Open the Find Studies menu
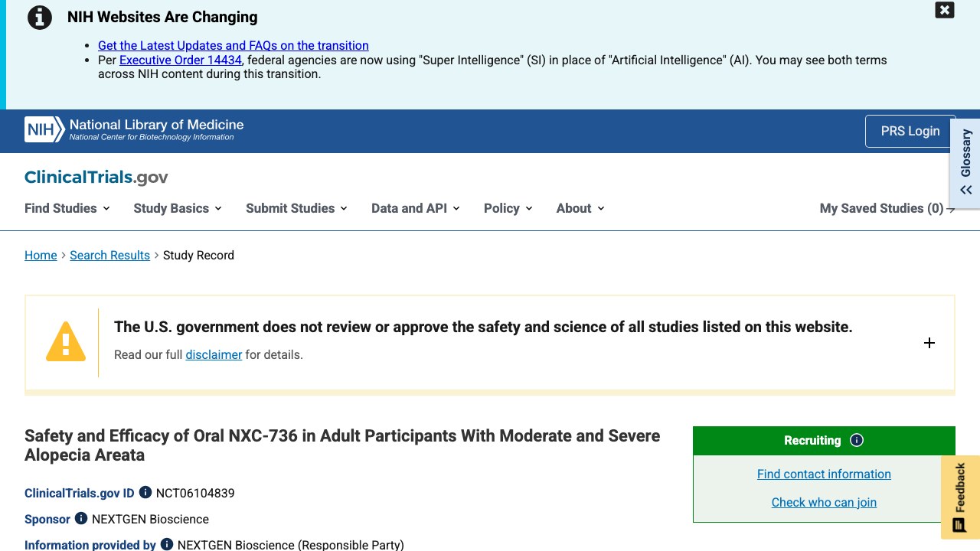The width and height of the screenshot is (980, 551). 67,208
